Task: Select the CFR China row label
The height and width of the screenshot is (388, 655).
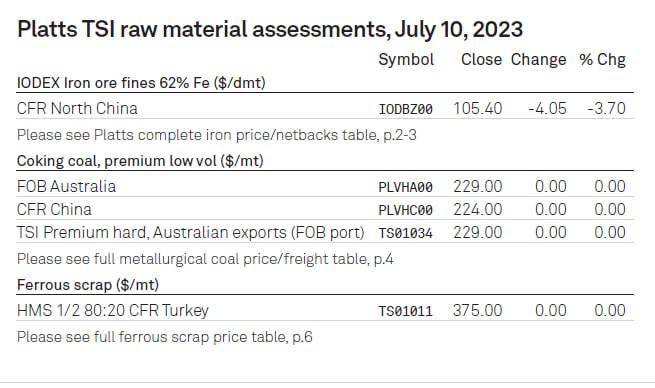Action: pyautogui.click(x=54, y=209)
